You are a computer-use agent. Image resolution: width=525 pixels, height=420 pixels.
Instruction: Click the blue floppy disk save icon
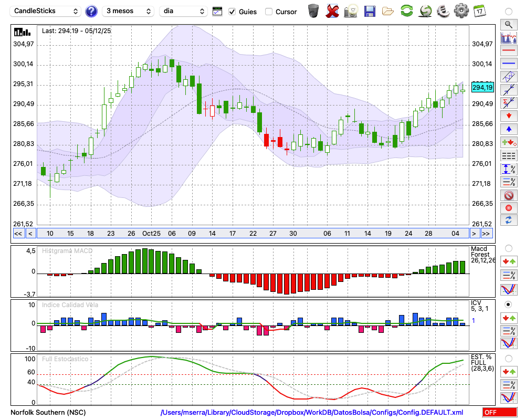(370, 10)
